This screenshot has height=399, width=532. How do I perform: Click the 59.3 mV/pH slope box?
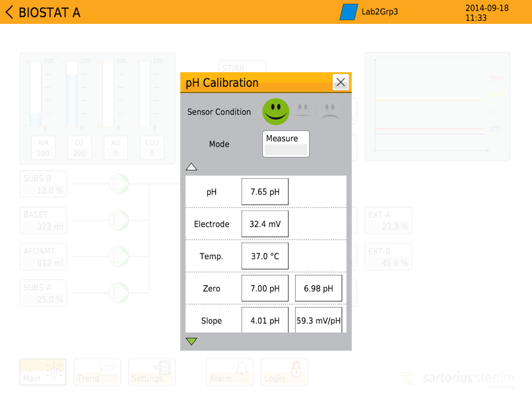pyautogui.click(x=318, y=321)
